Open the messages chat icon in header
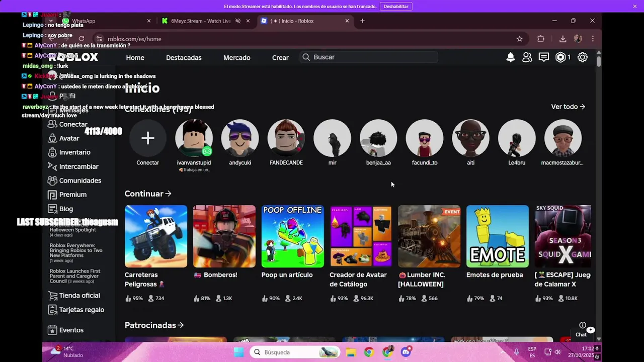Screen dimensions: 644x362 (x=543, y=57)
